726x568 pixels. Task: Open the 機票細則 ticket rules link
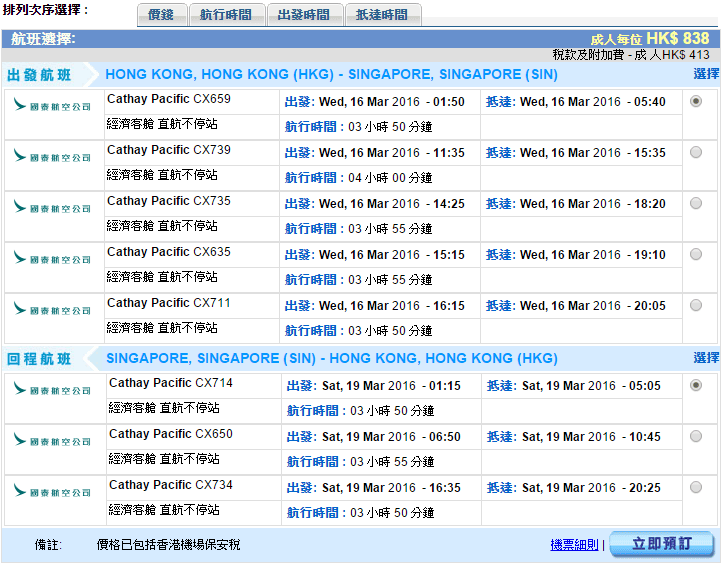pyautogui.click(x=574, y=545)
